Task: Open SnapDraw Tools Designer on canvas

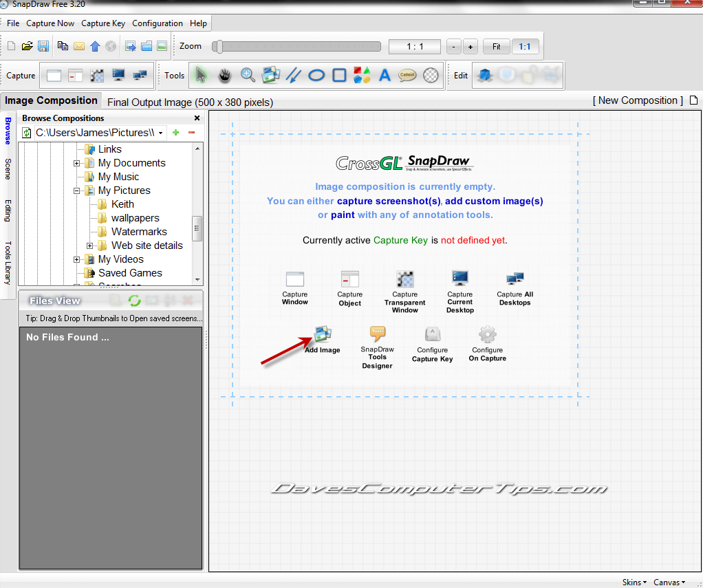Action: [378, 347]
